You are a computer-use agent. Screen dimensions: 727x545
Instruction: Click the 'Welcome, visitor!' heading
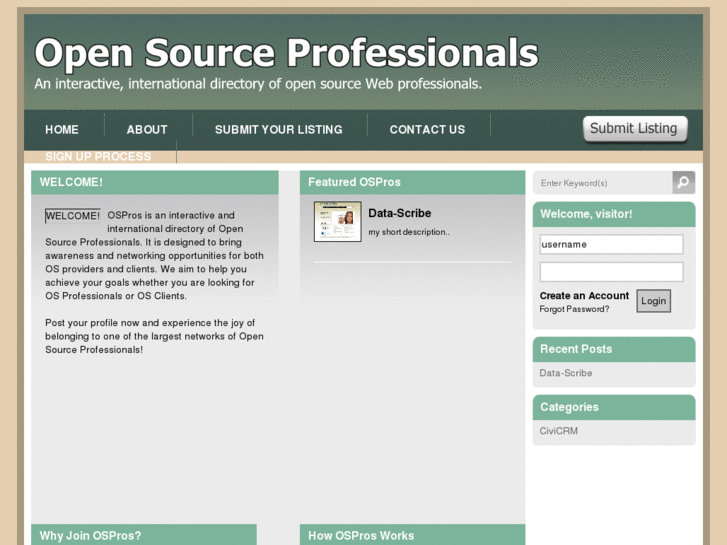click(586, 214)
